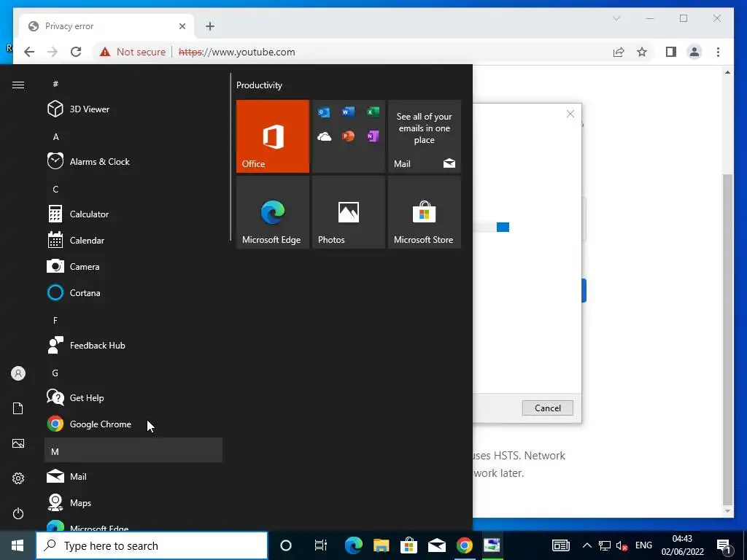Open the Microsoft Store tile

(x=424, y=212)
